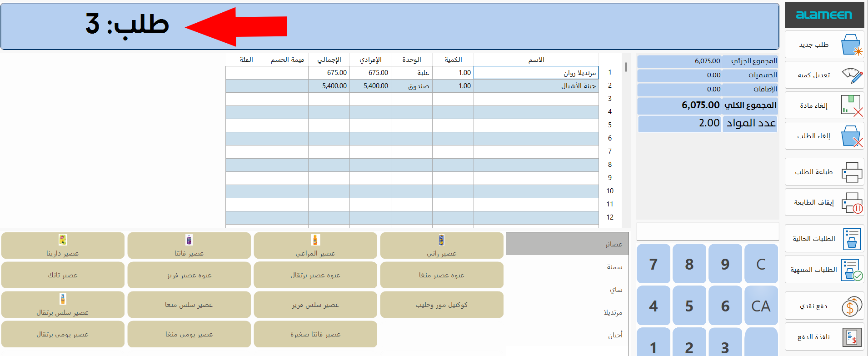Viewport: 868px width, 356px height.
Task: Select عصير دارينا product icon
Action: coord(63,240)
